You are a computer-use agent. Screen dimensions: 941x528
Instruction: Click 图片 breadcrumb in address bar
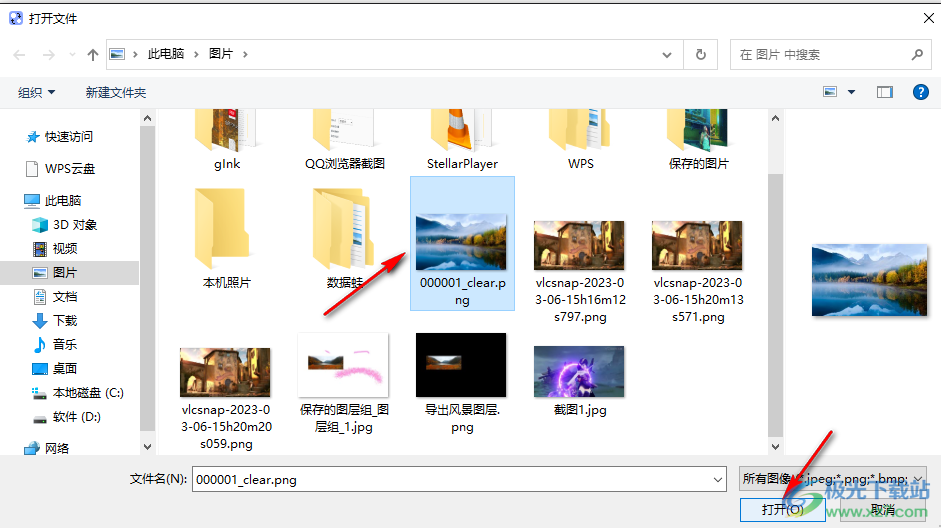point(220,54)
